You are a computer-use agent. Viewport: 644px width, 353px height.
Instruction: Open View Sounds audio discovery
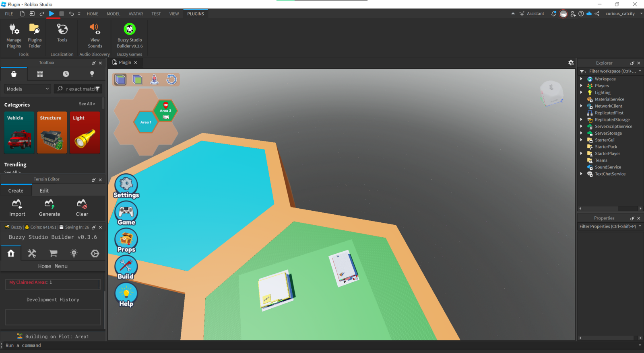95,35
